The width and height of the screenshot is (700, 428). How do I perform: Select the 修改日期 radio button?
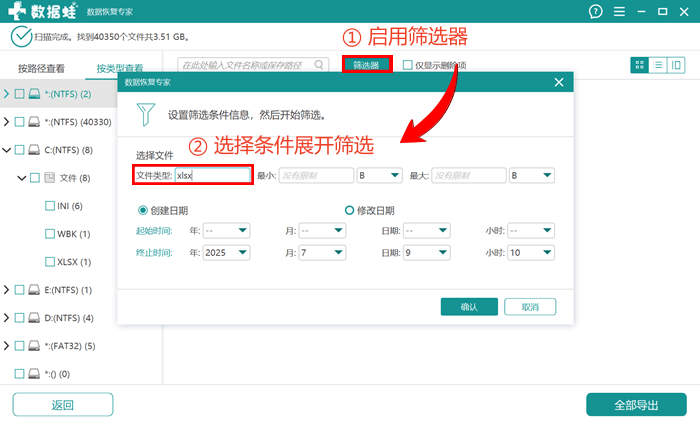349,210
